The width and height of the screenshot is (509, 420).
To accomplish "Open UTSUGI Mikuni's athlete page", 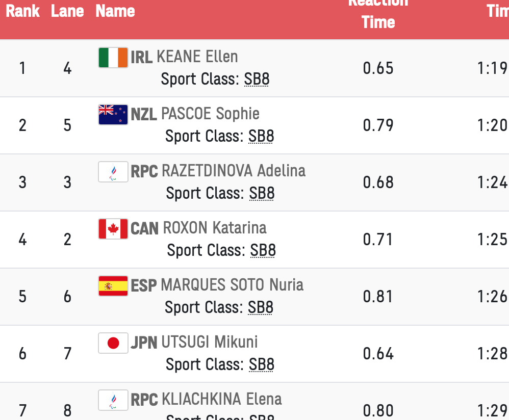I will [x=210, y=342].
